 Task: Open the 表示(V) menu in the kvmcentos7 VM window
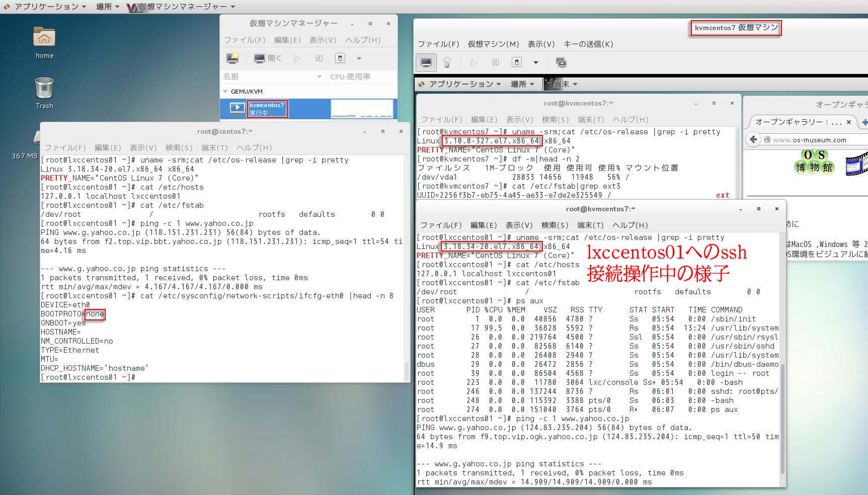pyautogui.click(x=541, y=44)
